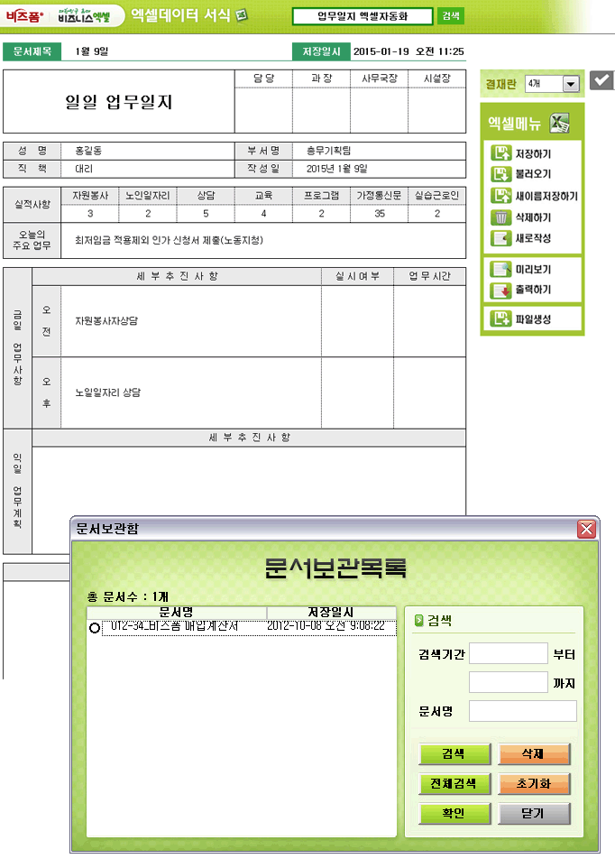Click the 파일생성 file creation icon

coord(501,319)
